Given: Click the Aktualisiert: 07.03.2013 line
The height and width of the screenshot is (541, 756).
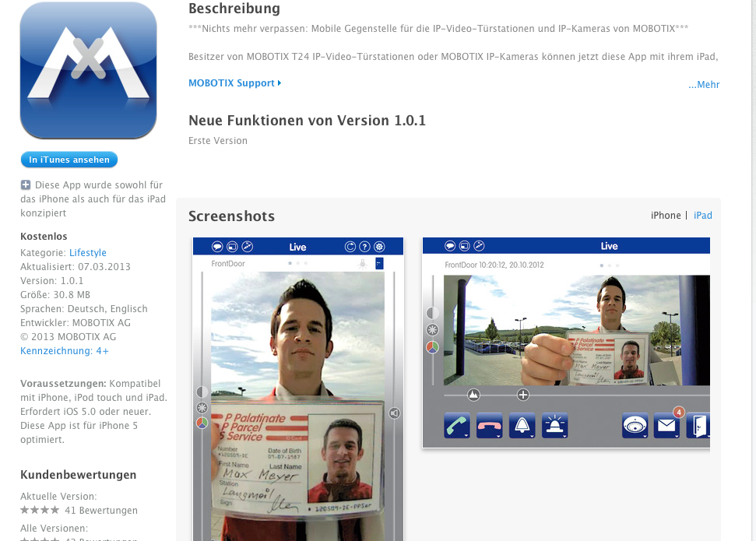Looking at the screenshot, I should coord(76,267).
